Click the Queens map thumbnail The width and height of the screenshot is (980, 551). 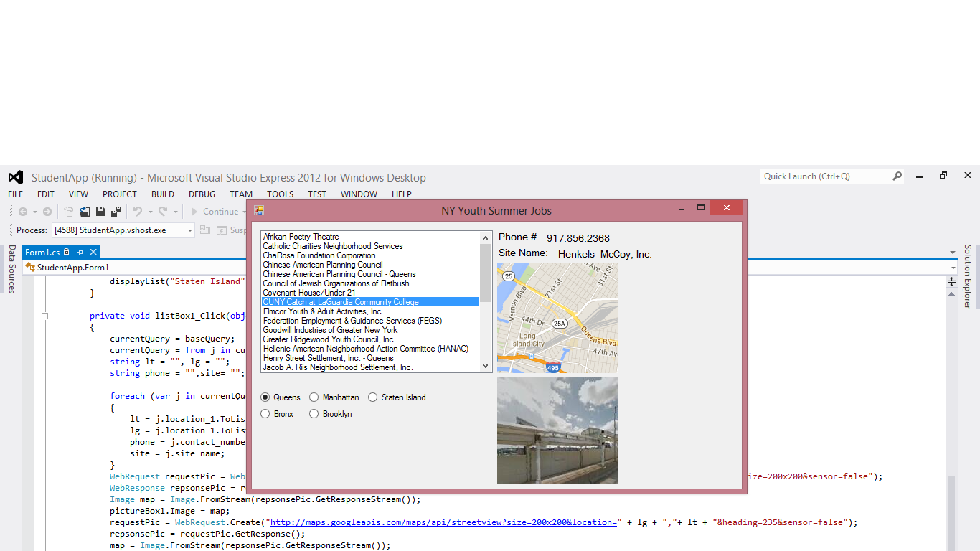click(557, 318)
